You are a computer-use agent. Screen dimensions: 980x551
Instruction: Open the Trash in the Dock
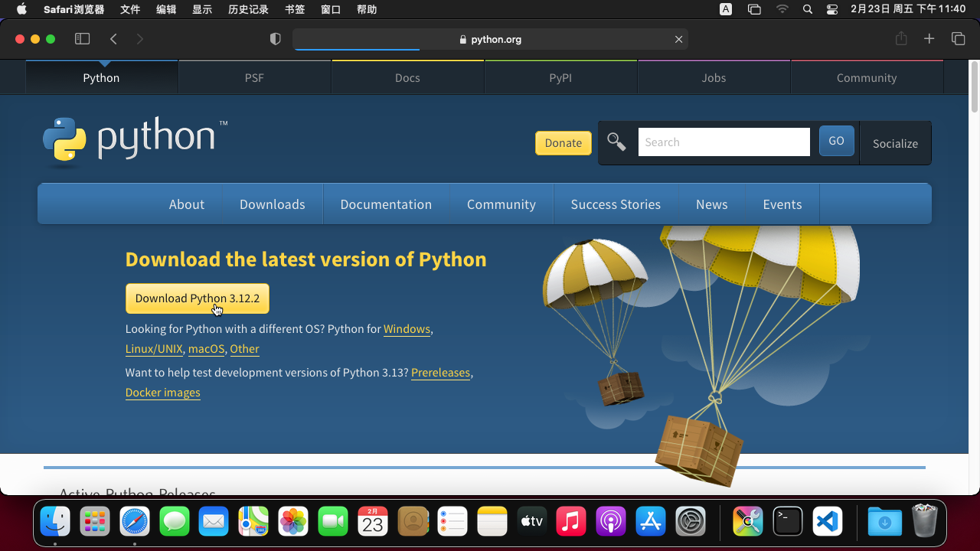click(925, 521)
